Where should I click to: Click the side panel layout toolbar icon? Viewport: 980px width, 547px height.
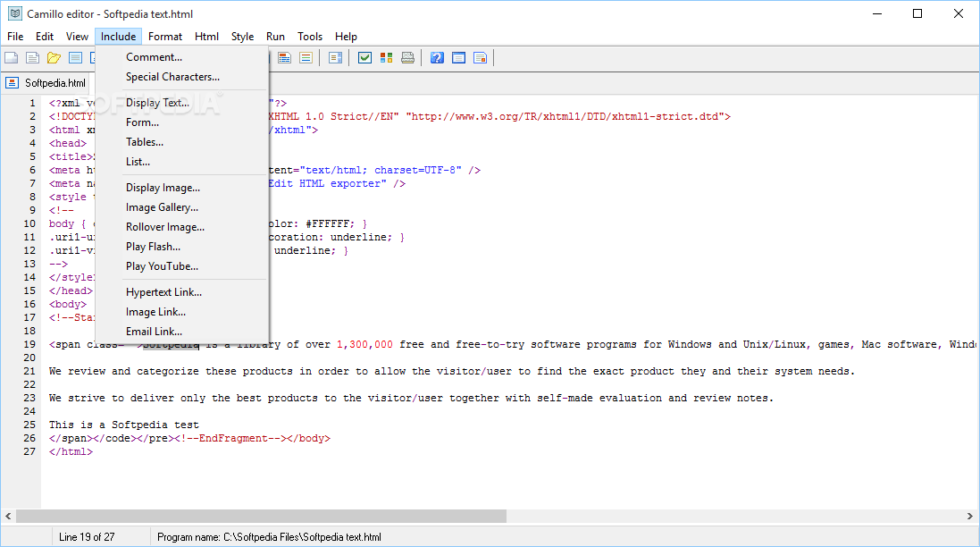click(x=336, y=58)
